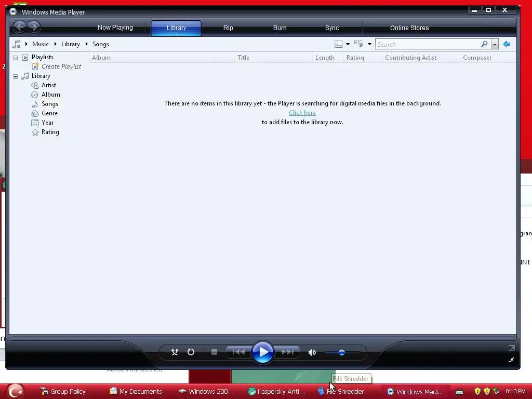The image size is (532, 399).
Task: Adjust the volume slider knob
Action: click(x=342, y=353)
